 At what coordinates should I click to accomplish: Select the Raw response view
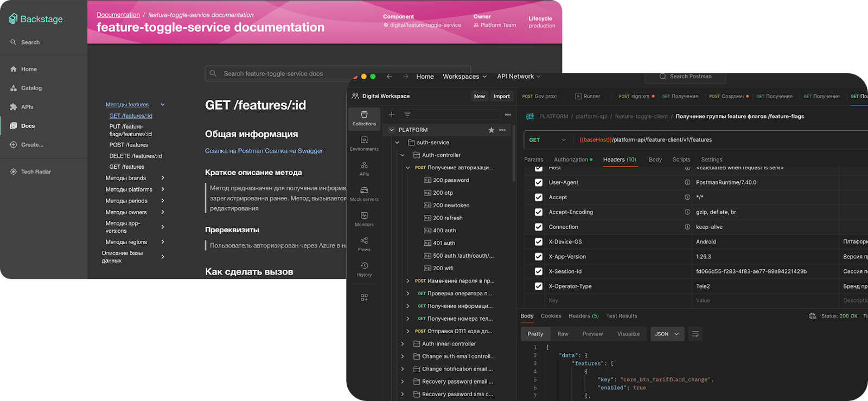563,334
